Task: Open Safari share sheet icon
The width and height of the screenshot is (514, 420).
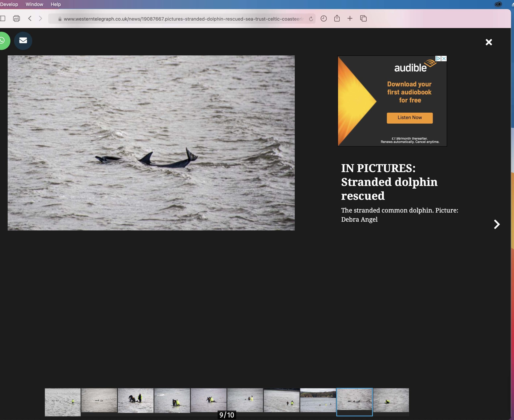Action: tap(337, 18)
